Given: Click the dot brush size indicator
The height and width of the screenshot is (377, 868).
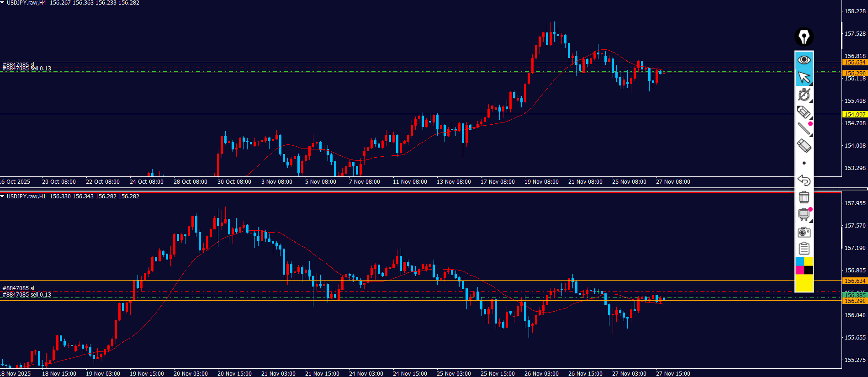Looking at the screenshot, I should tap(804, 163).
